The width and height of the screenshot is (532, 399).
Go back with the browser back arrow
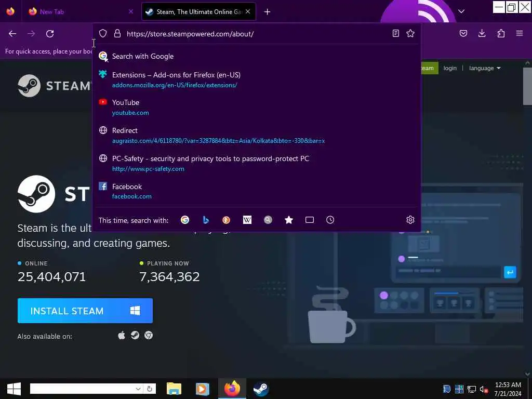[x=12, y=34]
